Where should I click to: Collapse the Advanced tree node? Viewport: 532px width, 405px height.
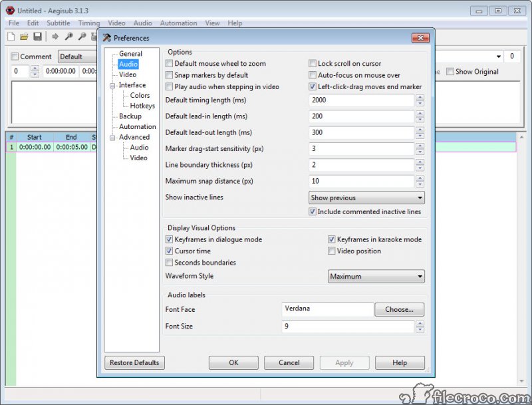(x=112, y=138)
